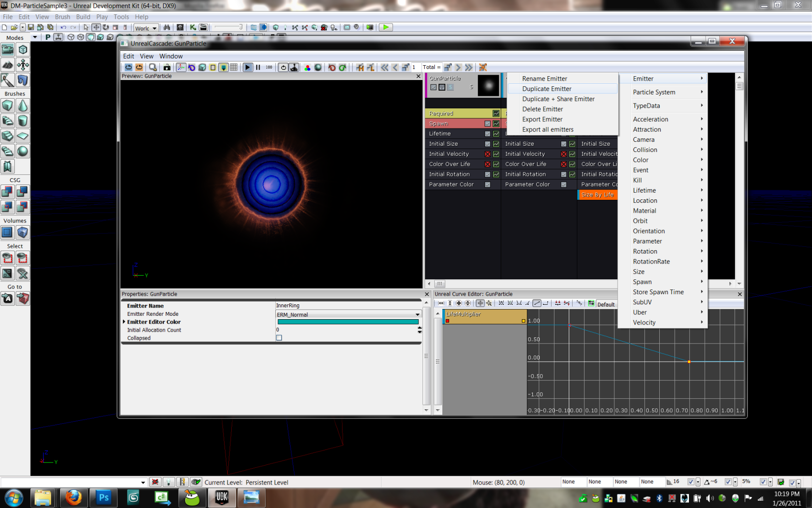Viewport: 812px width, 508px height.
Task: Click the Fit Vertically icon in curve editor
Action: (x=450, y=303)
